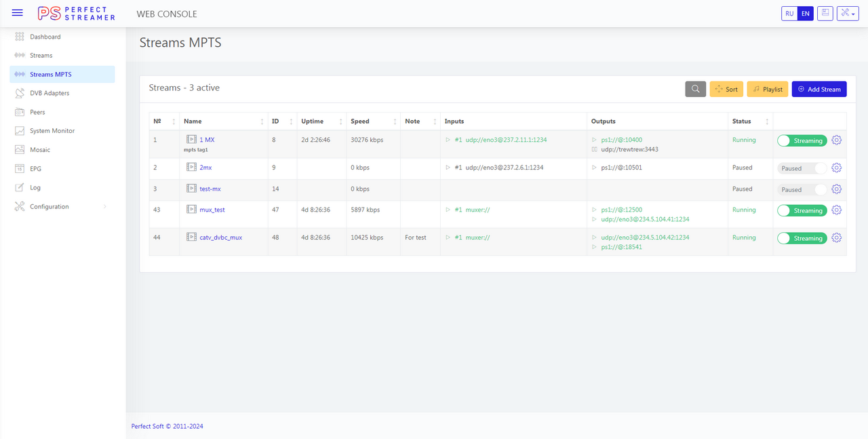Viewport: 868px width, 439px height.
Task: Go to the EPG page
Action: [x=35, y=168]
